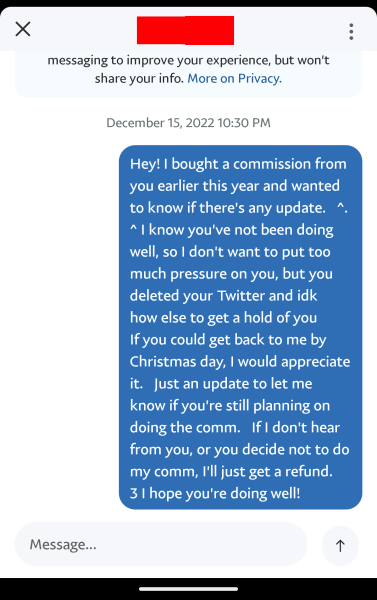Open the More on Privacy link
This screenshot has width=377, height=600.
click(235, 78)
